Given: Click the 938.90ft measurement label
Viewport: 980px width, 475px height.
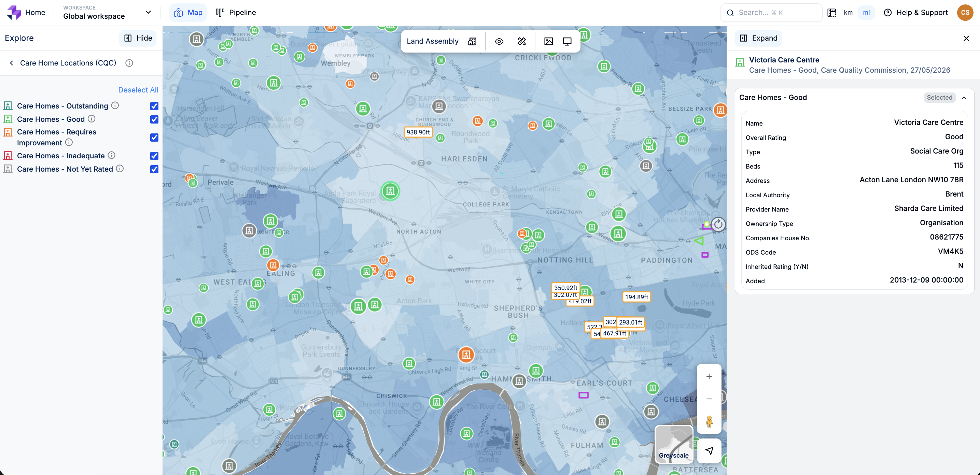Looking at the screenshot, I should (x=418, y=132).
